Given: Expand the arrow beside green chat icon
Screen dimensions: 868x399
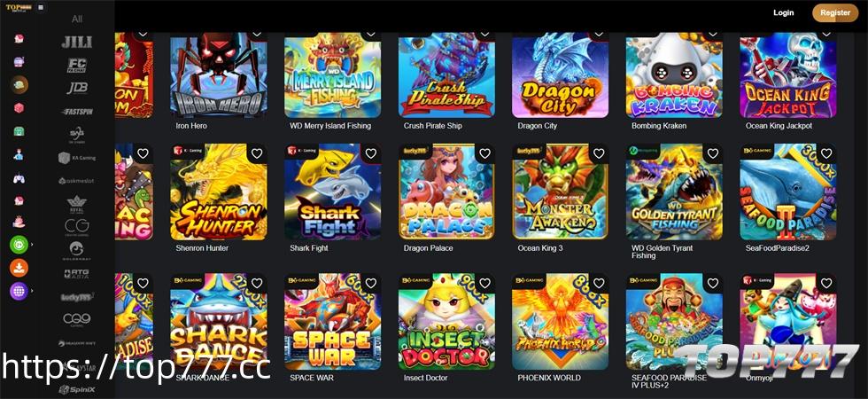Looking at the screenshot, I should [32, 245].
